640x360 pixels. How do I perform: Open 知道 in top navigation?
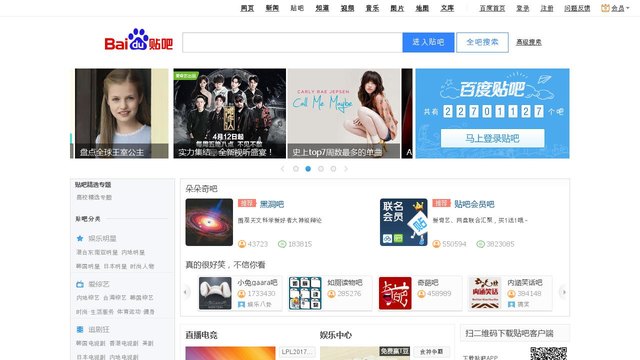[322, 8]
